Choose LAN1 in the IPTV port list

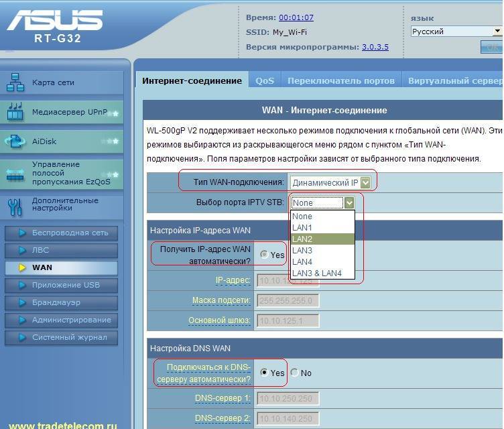[322, 228]
